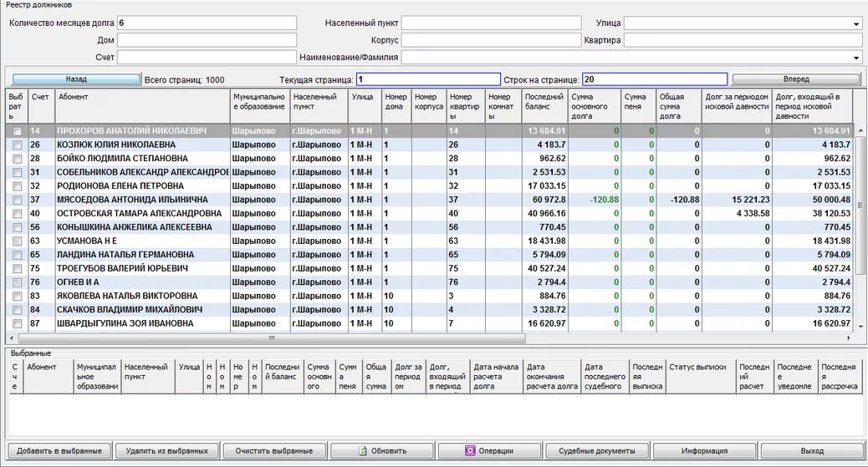
Task: Click Добавить в выбранные button
Action: point(59,451)
